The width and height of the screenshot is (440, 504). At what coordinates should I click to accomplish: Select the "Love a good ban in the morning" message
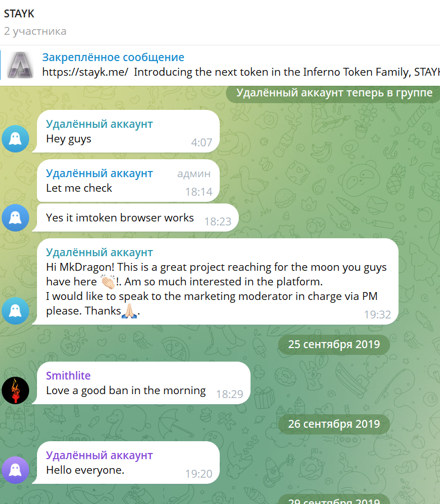pyautogui.click(x=126, y=391)
